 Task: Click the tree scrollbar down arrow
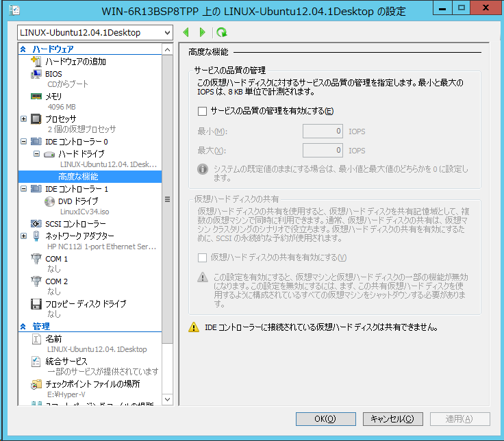tap(168, 399)
